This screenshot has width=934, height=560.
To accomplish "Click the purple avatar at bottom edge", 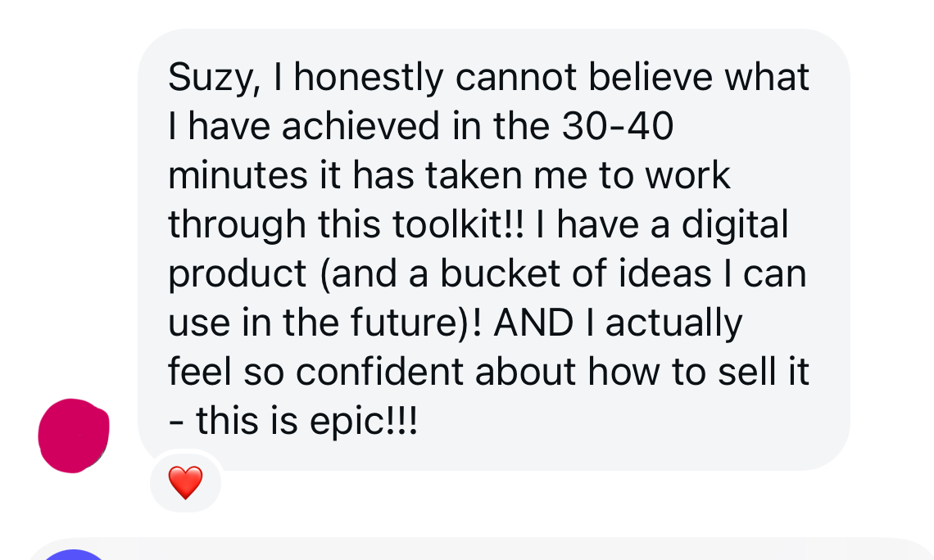I will [x=74, y=555].
